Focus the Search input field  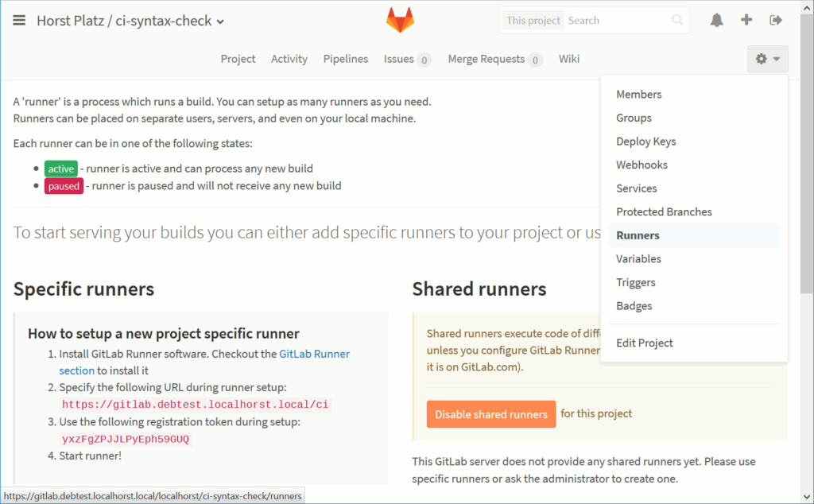pos(618,20)
